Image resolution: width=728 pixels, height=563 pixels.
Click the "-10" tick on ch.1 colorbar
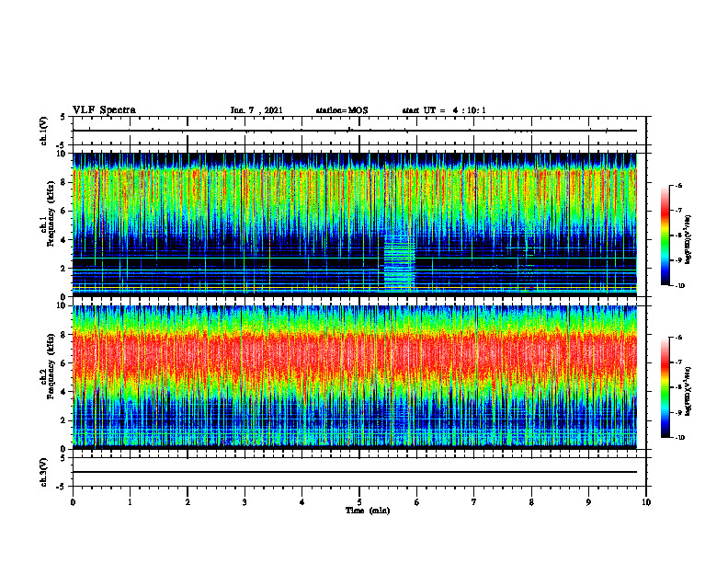680,285
